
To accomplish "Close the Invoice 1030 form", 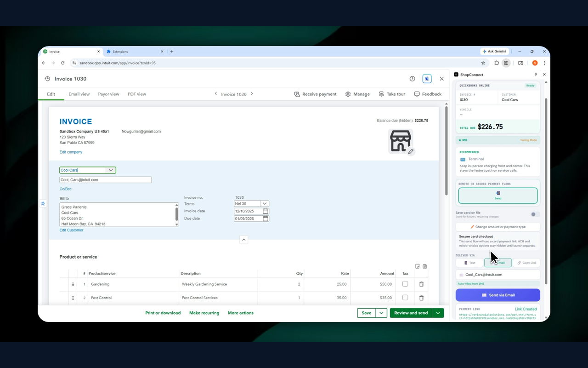I will click(x=441, y=79).
